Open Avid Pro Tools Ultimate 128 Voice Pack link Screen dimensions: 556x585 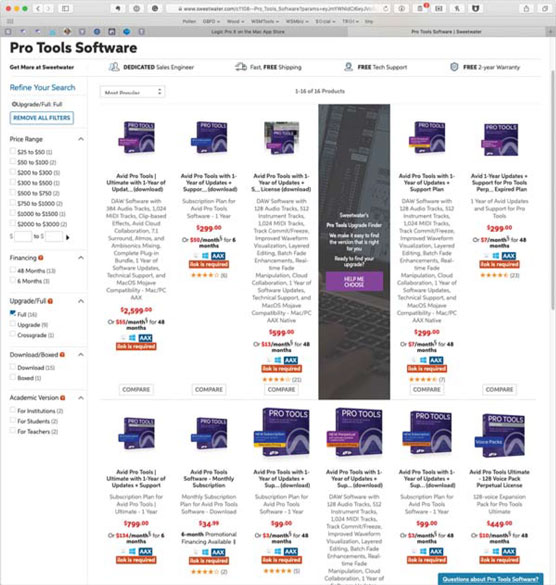tap(499, 478)
